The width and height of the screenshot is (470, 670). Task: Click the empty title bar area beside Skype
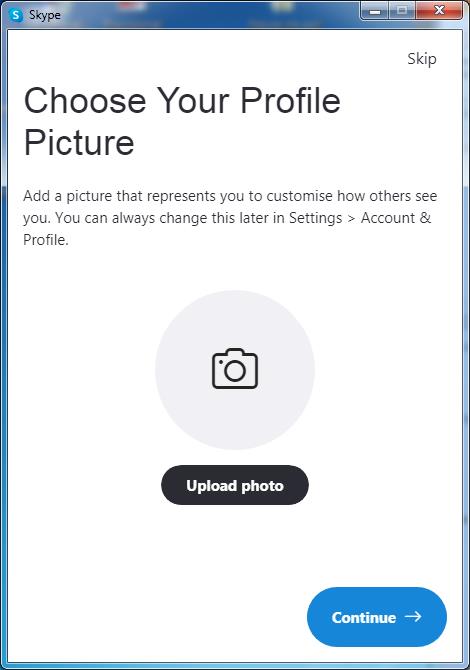209,15
